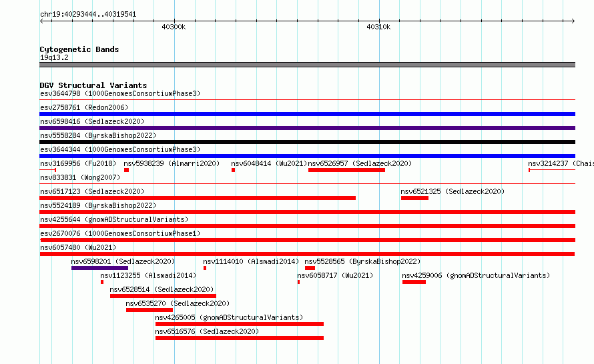Click the esv2670076 (1000GenomesConsortiumPhase1) label
The image size is (594, 364).
[x=120, y=233]
